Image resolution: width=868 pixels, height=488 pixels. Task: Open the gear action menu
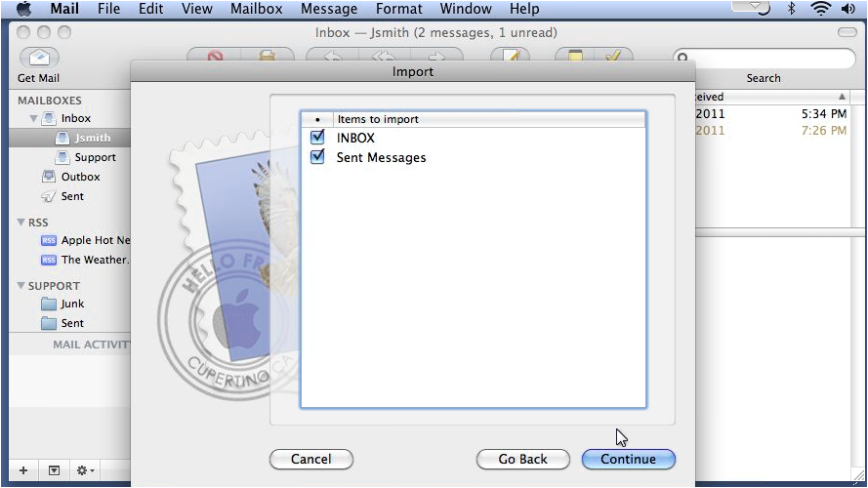point(85,470)
